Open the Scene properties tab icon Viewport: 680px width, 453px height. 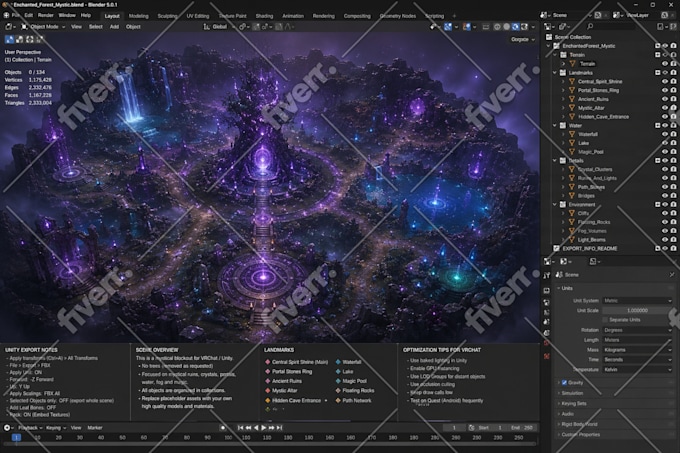point(546,322)
